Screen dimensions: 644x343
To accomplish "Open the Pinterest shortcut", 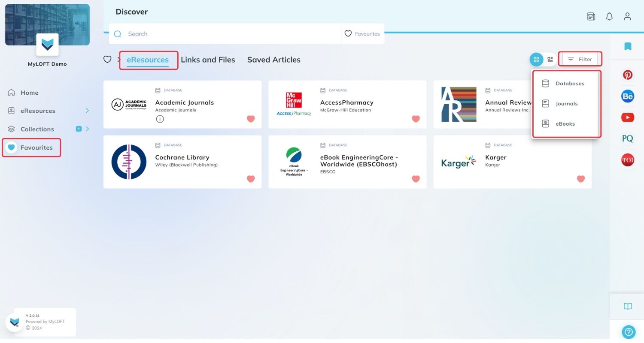I will (628, 75).
